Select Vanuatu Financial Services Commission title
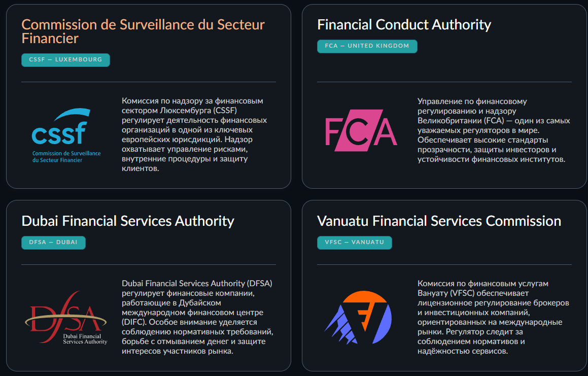Screen dimensions: 588x376 tap(439, 221)
